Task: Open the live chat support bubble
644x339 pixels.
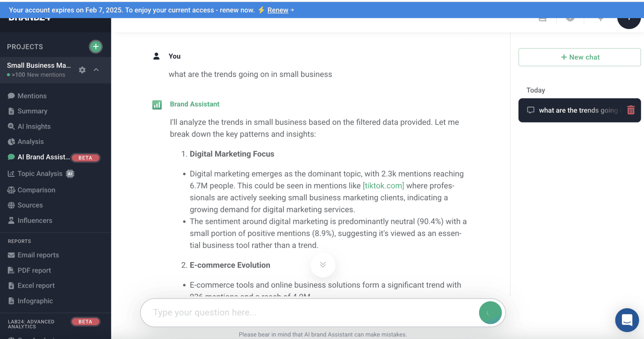Action: pos(627,320)
